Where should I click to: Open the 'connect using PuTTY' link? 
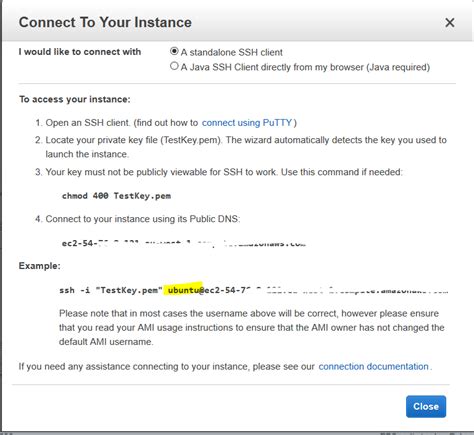pyautogui.click(x=247, y=123)
